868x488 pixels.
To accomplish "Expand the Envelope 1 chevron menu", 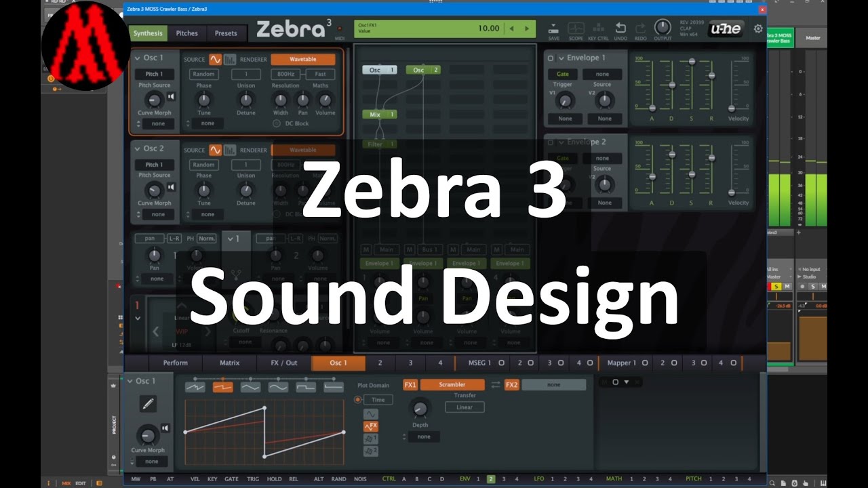I will [x=561, y=58].
